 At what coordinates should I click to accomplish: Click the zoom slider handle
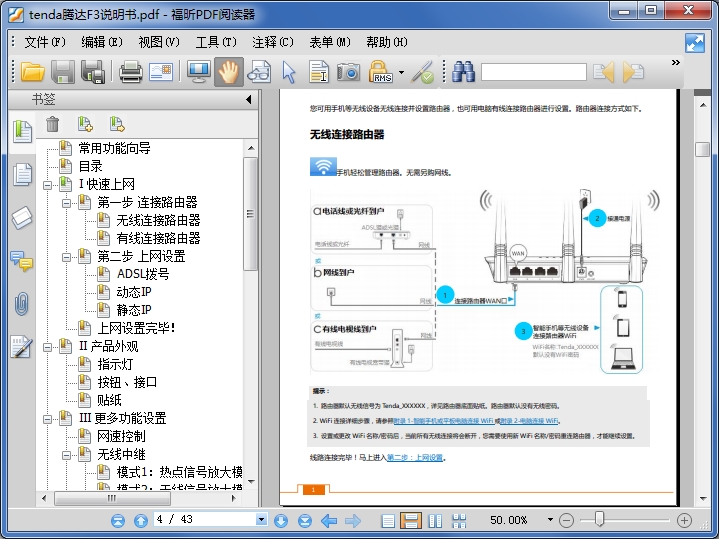[x=599, y=519]
